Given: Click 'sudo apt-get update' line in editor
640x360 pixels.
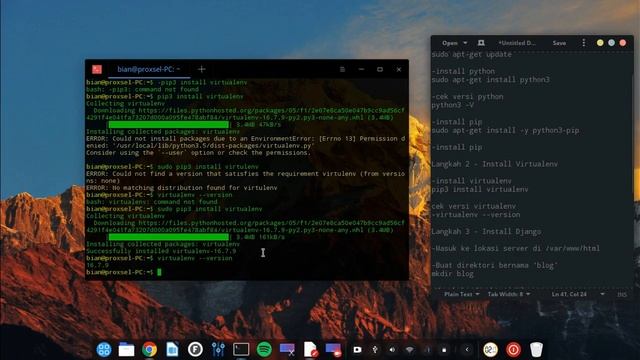Looking at the screenshot, I should 471,54.
